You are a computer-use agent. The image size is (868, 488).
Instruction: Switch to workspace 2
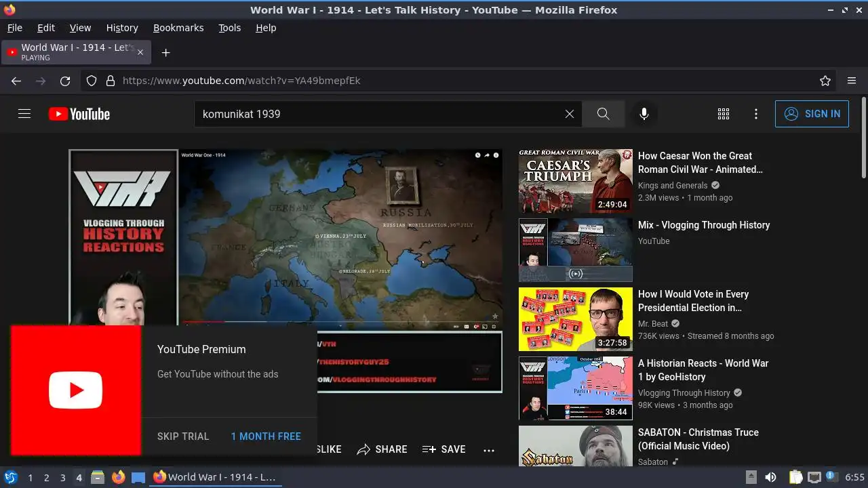tap(46, 477)
